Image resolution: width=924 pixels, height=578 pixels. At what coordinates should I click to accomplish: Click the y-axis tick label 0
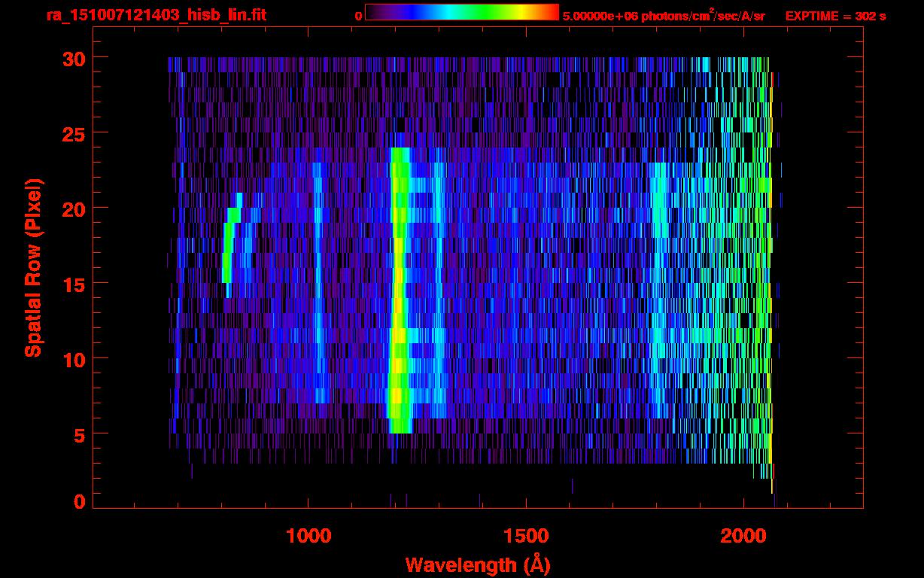tap(79, 502)
